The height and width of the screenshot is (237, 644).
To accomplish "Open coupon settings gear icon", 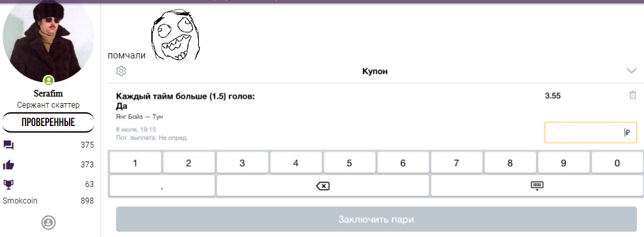I will [x=121, y=71].
